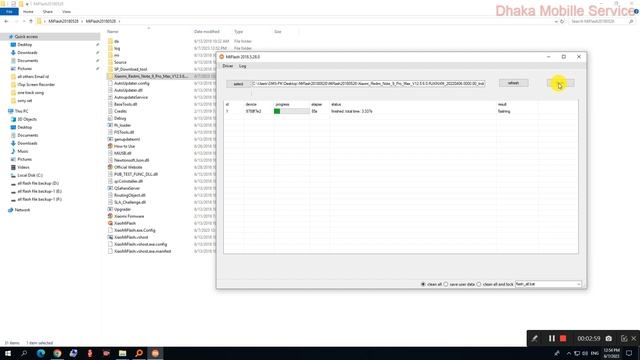Click the select button in MiFlash

pos(238,84)
